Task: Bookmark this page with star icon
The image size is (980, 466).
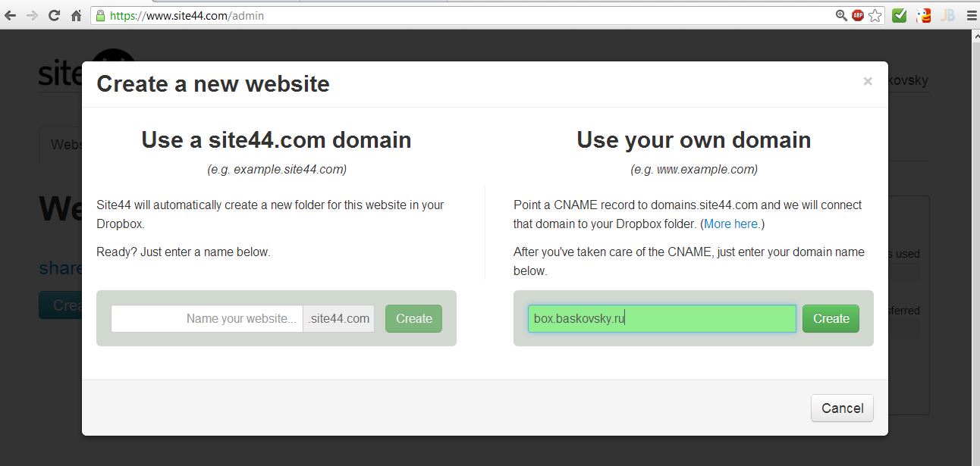Action: 875,15
